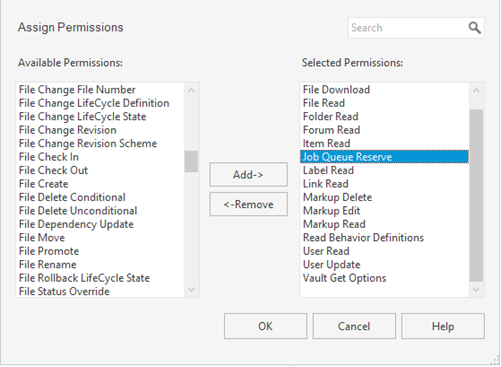Click the Add-> button
Viewport: 501px width, 367px height.
point(248,174)
